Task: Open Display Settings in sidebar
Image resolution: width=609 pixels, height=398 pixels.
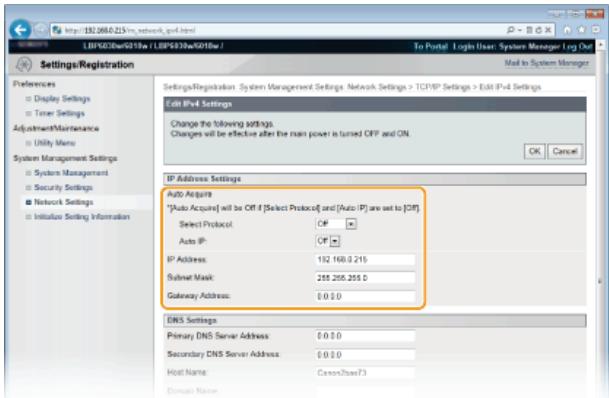Action: click(62, 99)
